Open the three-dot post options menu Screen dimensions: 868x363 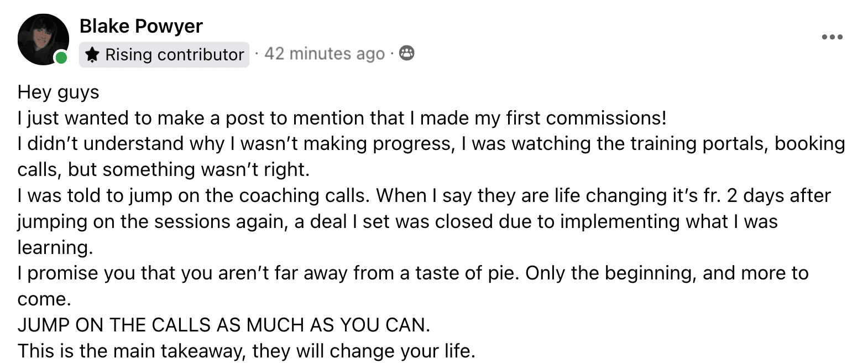click(832, 37)
